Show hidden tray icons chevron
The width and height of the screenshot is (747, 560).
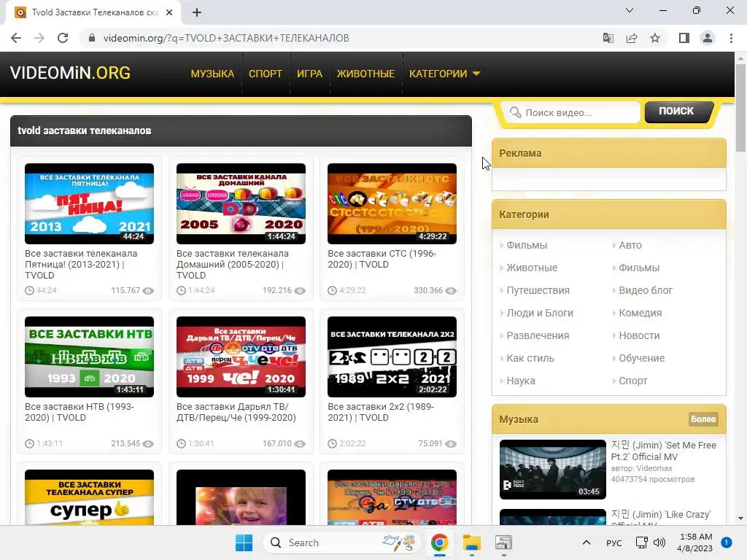(x=587, y=542)
